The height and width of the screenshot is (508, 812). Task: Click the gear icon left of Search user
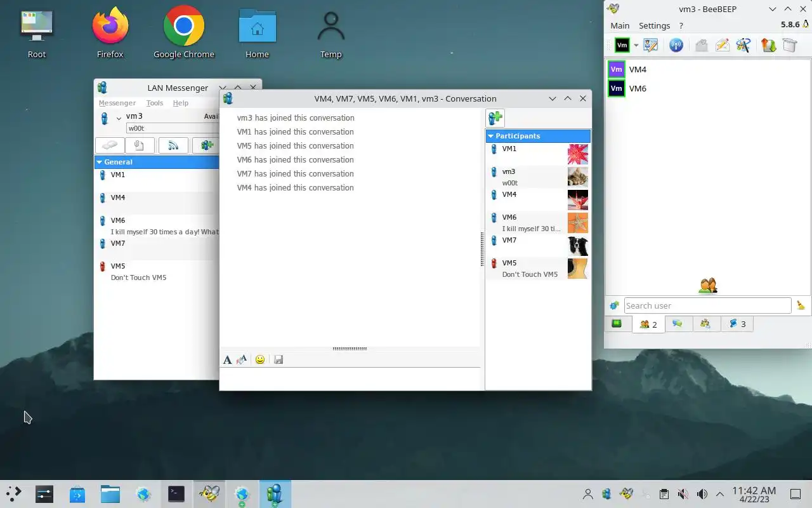pyautogui.click(x=614, y=305)
